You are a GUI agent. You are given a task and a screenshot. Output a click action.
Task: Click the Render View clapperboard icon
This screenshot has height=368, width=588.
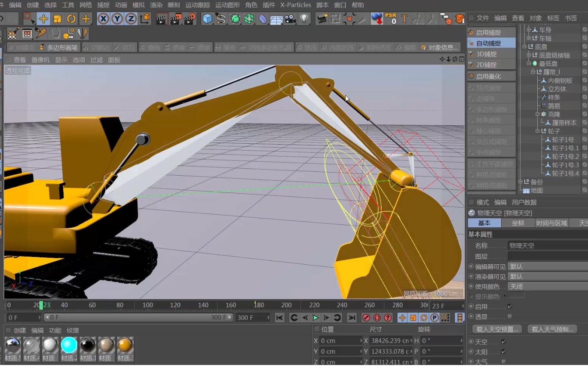coord(162,19)
